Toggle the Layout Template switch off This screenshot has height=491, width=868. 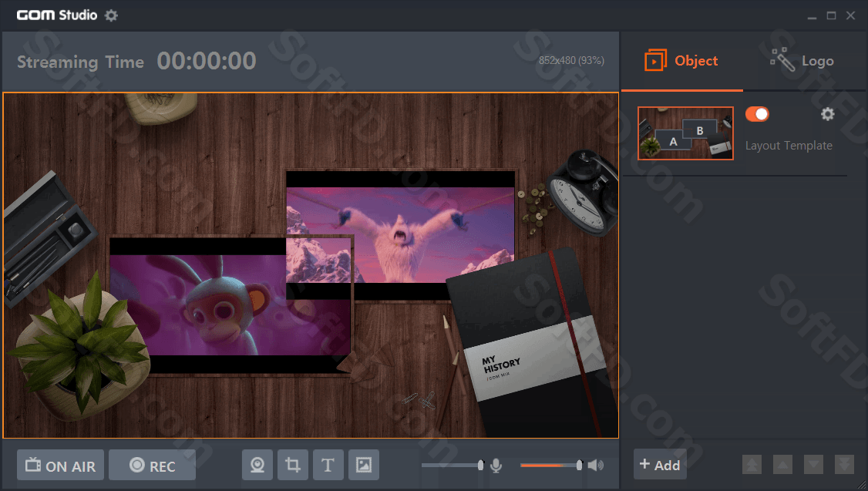pos(757,114)
